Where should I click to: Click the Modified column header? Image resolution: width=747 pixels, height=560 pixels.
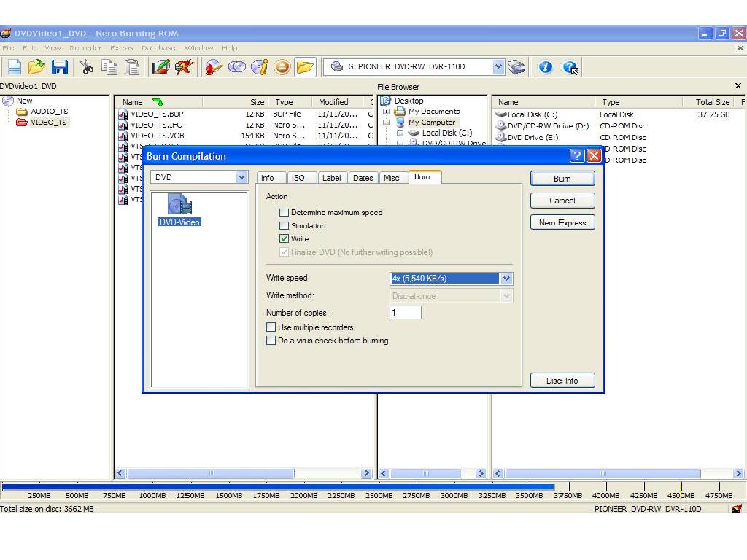click(x=337, y=102)
